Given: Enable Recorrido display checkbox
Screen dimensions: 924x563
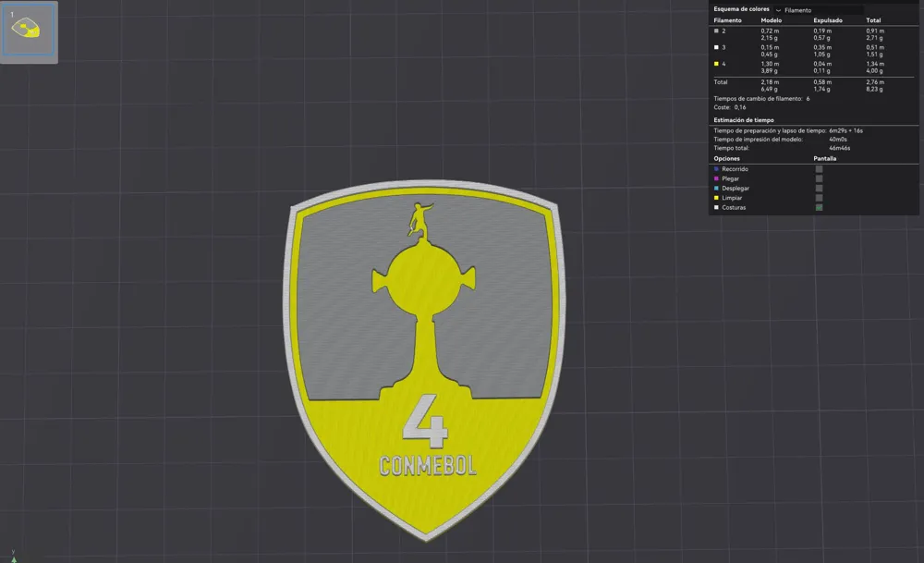Looking at the screenshot, I should click(819, 169).
